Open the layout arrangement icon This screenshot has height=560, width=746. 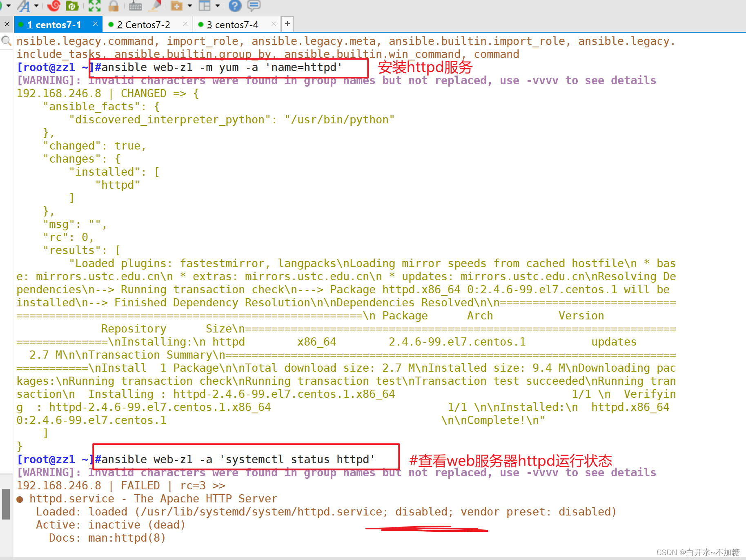205,6
